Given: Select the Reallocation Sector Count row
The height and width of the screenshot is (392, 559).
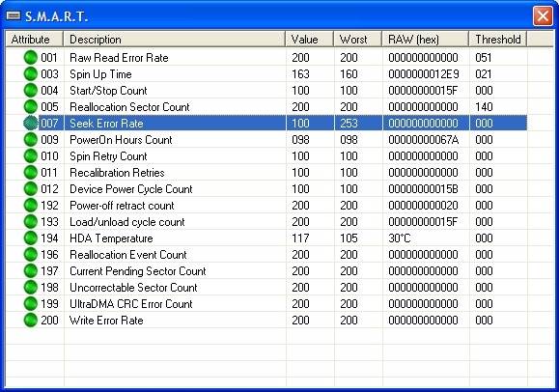Looking at the screenshot, I should [266, 106].
